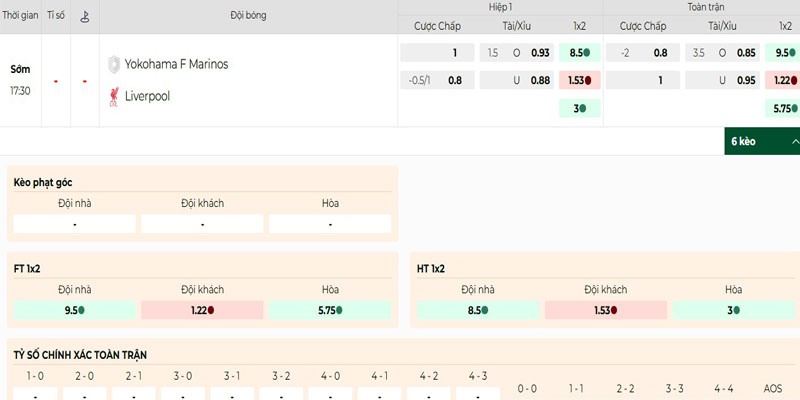Click the corner flag icon in header
Viewport: 800px width, 400px height.
point(84,17)
